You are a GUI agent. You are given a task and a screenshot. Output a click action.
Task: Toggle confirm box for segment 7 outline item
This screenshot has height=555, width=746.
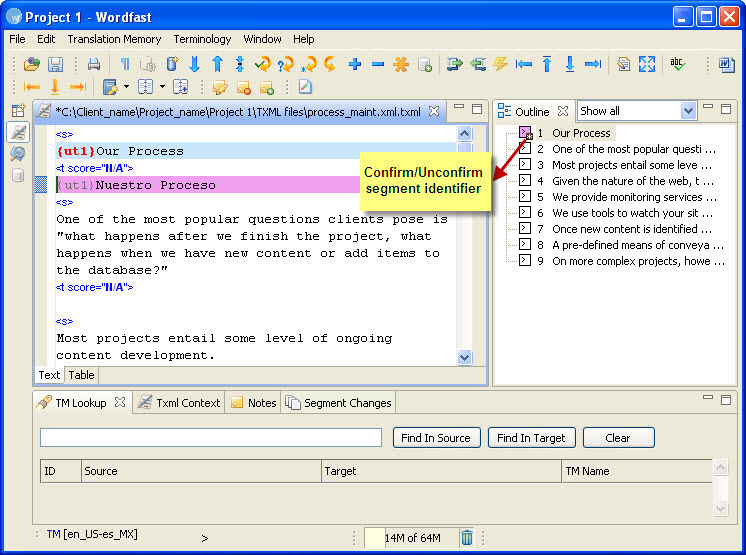click(x=525, y=228)
